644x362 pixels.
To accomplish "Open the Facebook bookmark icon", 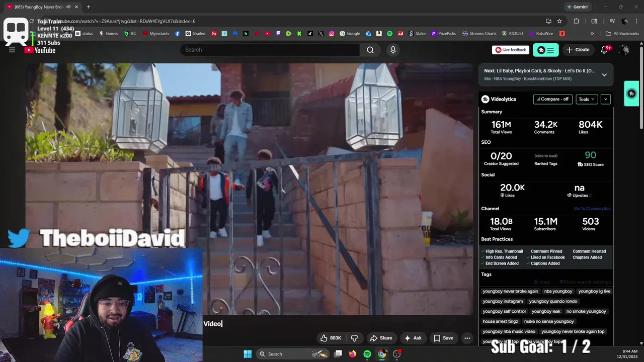I will click(178, 34).
